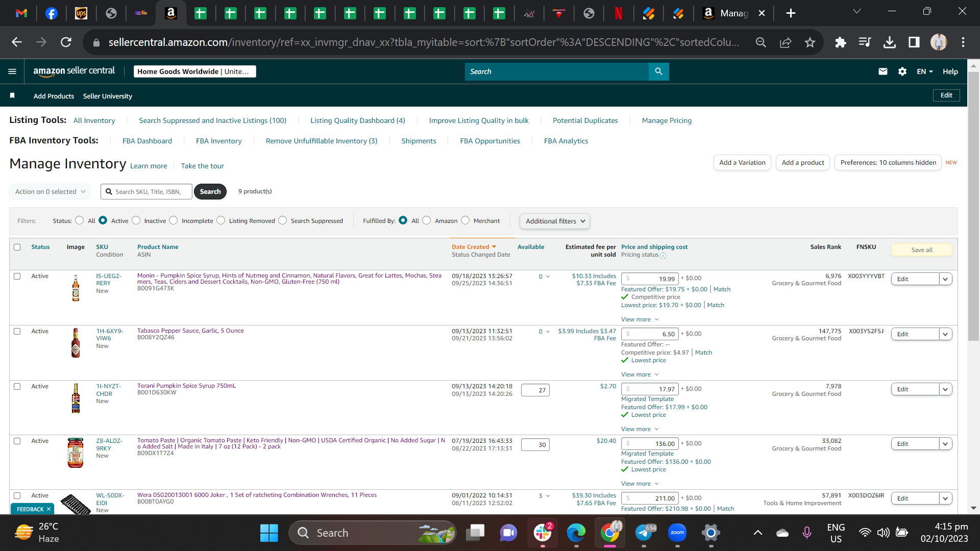
Task: Switch to the Gmail browser tab
Action: tap(21, 13)
